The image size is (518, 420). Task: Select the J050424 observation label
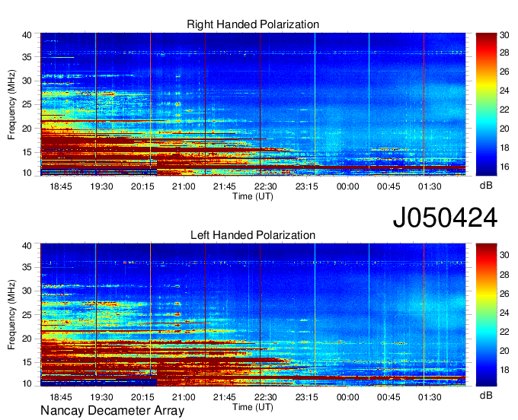pyautogui.click(x=445, y=218)
